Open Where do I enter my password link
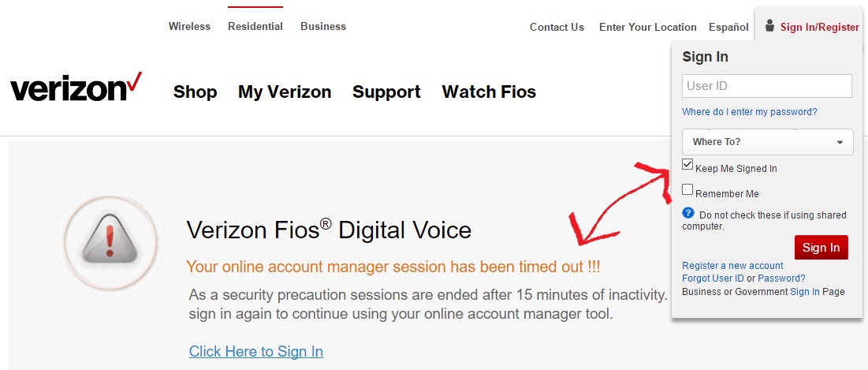Viewport: 868px width, 370px height. 750,112
